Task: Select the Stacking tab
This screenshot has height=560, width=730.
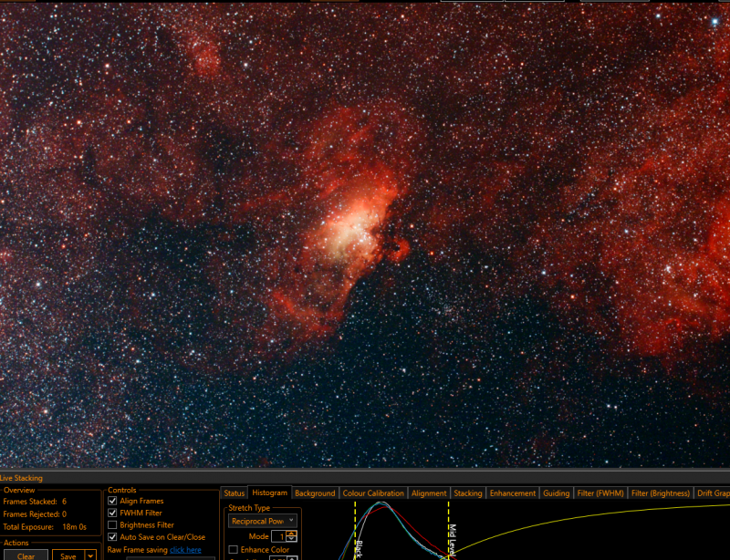Action: pyautogui.click(x=468, y=493)
